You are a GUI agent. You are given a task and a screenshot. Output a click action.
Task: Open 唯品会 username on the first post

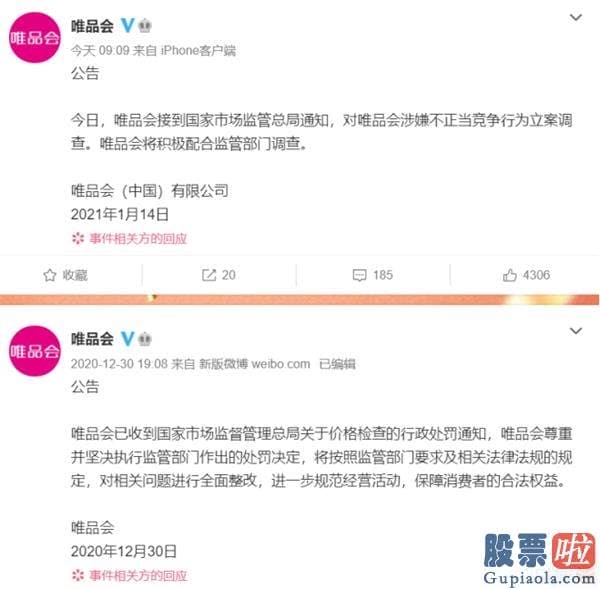point(92,26)
